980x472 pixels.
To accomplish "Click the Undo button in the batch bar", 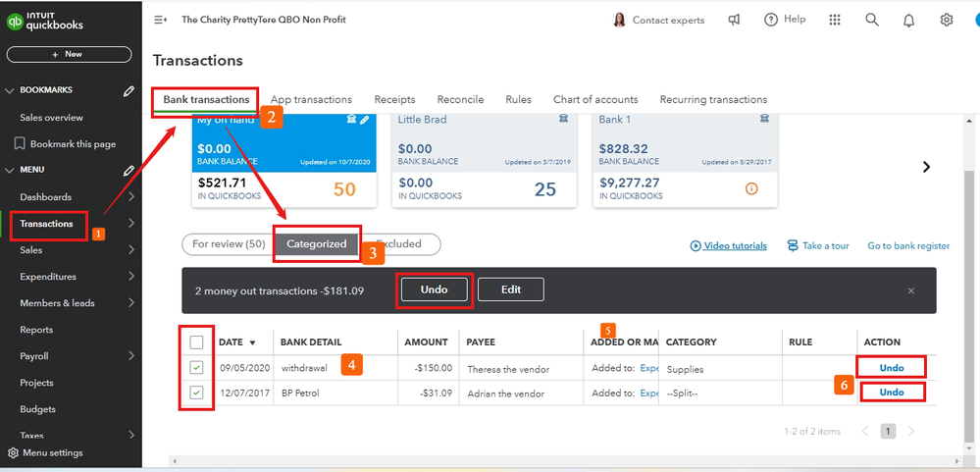I will pos(435,289).
